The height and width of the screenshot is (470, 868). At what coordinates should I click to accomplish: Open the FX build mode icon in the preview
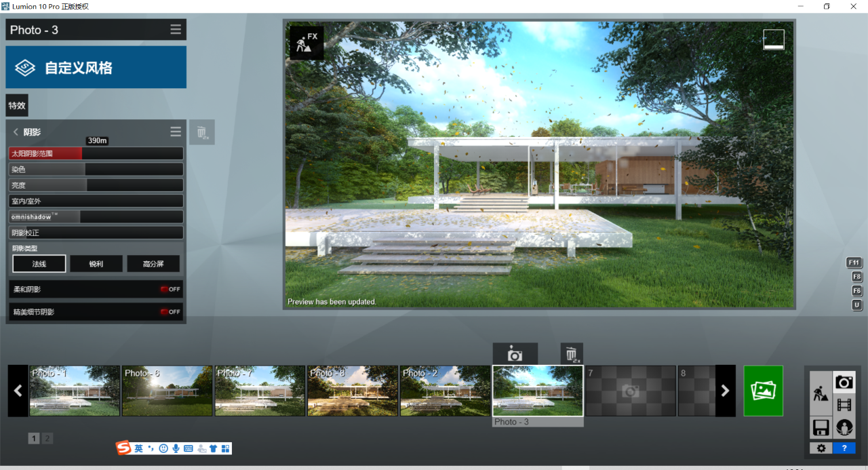[x=307, y=42]
